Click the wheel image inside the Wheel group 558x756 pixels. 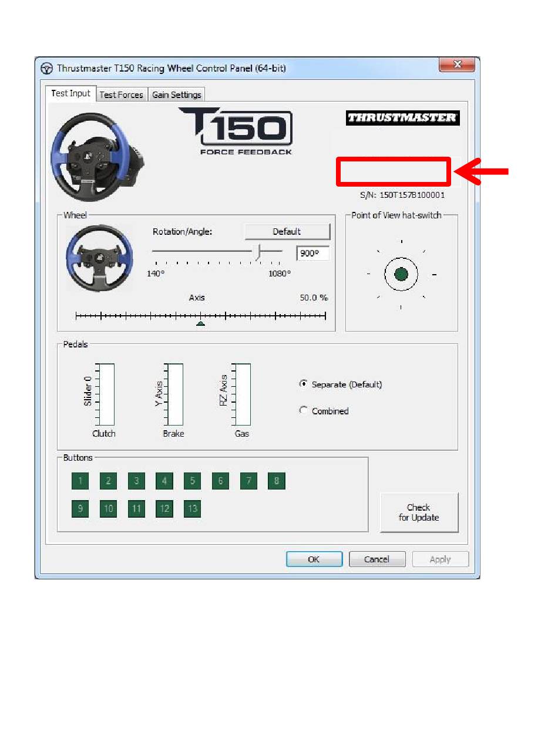tap(99, 258)
